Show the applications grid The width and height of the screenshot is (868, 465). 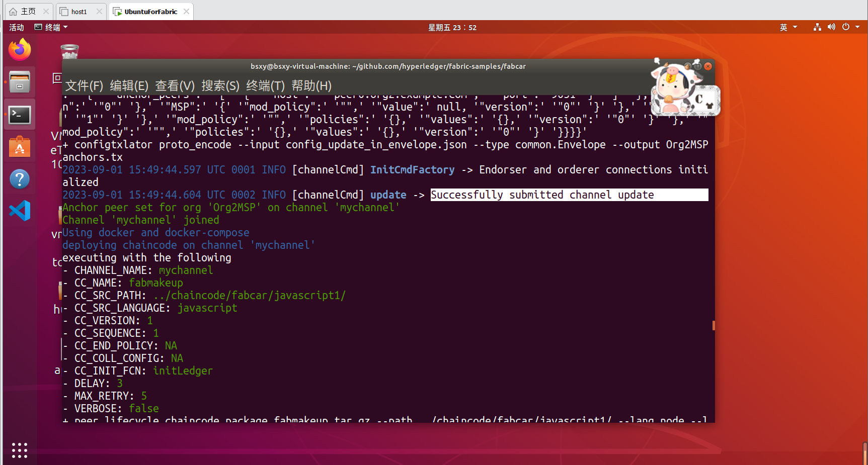pos(20,450)
